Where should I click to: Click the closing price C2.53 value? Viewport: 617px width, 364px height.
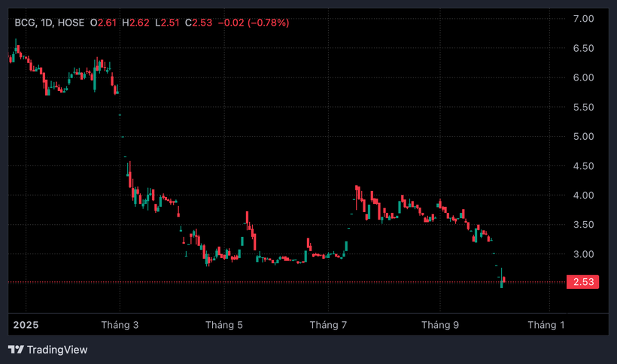pos(199,23)
